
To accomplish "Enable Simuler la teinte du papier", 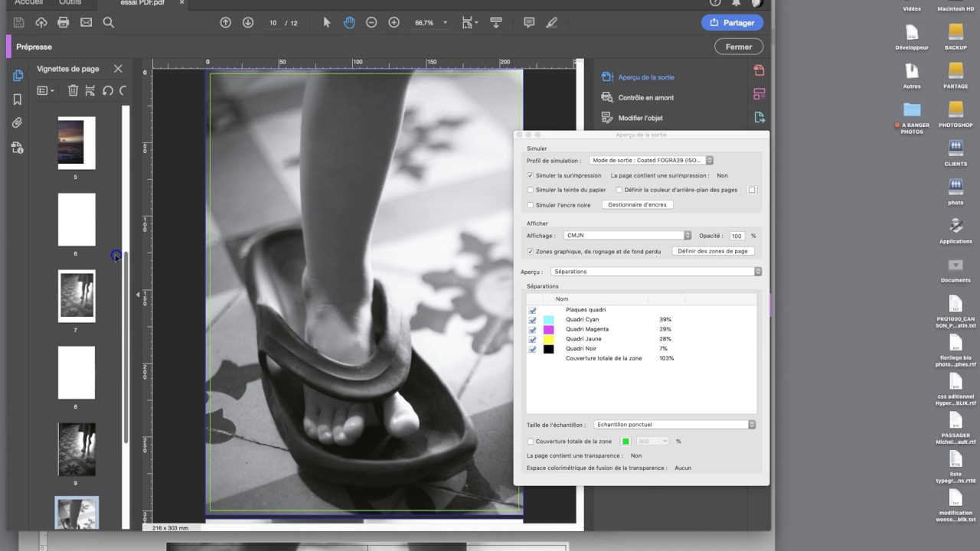I will [x=531, y=190].
